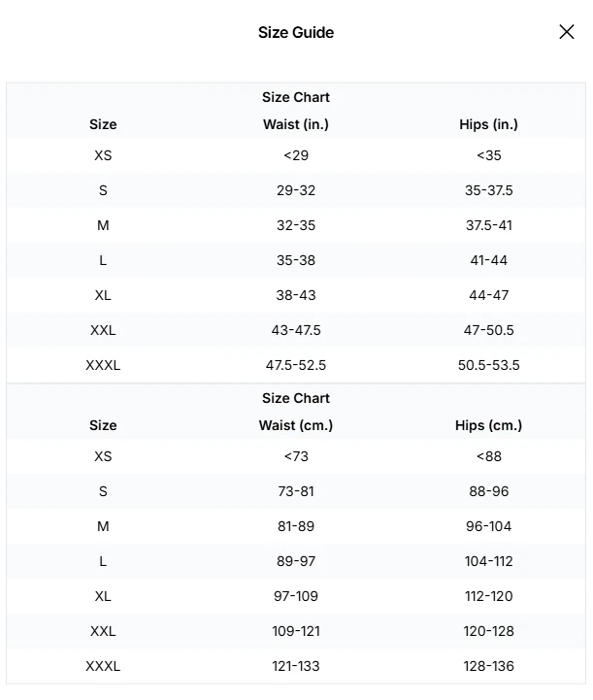Click the Waist (cm.) column header
This screenshot has width=593, height=700.
pos(296,425)
